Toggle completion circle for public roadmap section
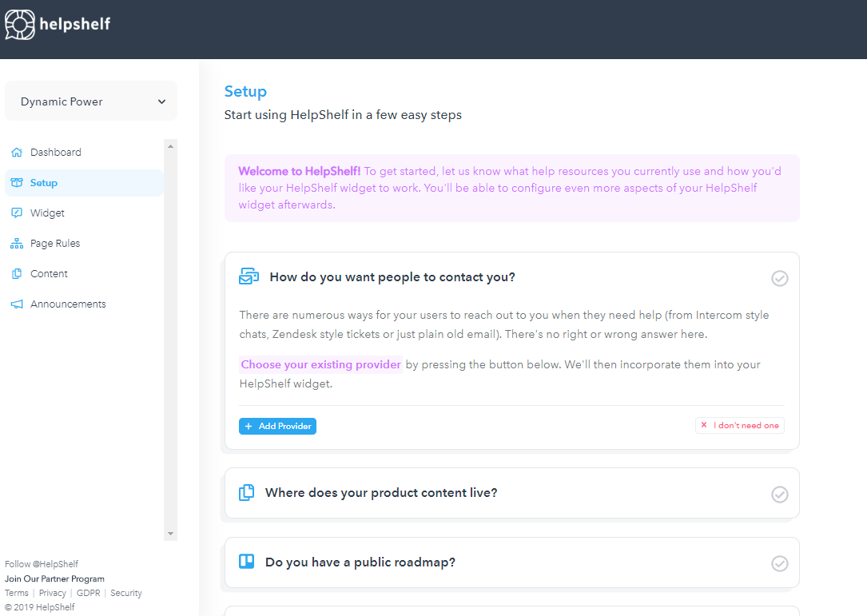Viewport: 867px width, 616px height. [x=779, y=563]
